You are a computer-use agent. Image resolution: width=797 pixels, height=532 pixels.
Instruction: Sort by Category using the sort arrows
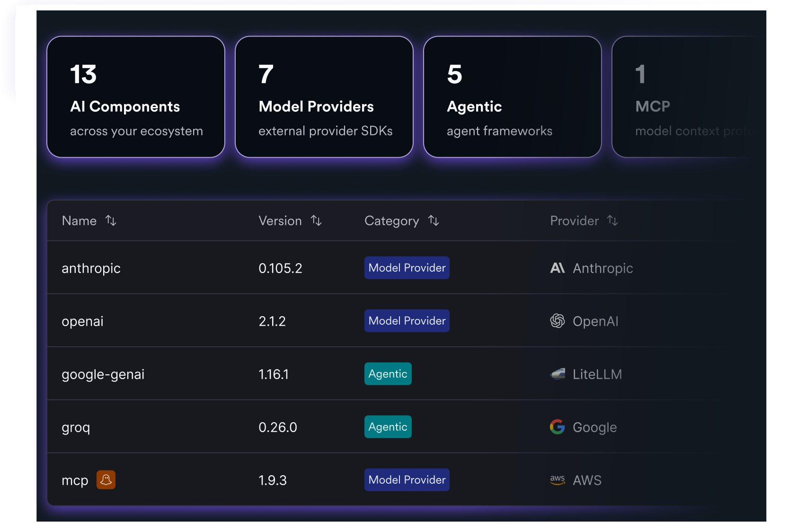[434, 221]
